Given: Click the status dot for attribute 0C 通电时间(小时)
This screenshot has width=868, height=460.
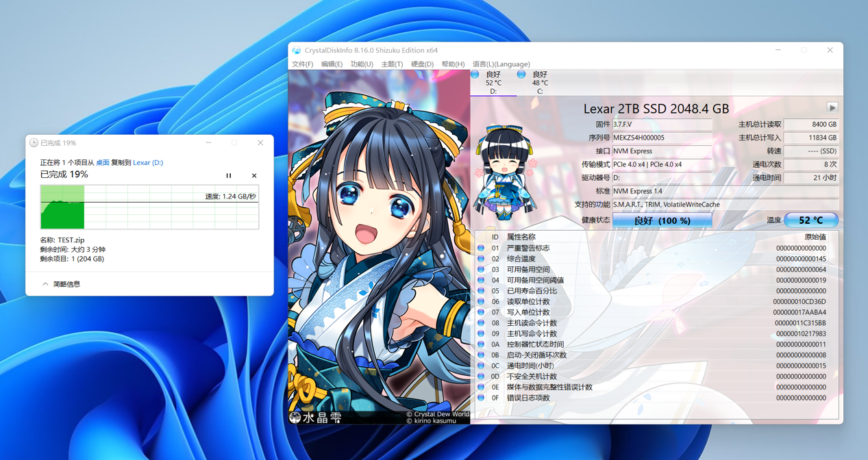Looking at the screenshot, I should [481, 366].
